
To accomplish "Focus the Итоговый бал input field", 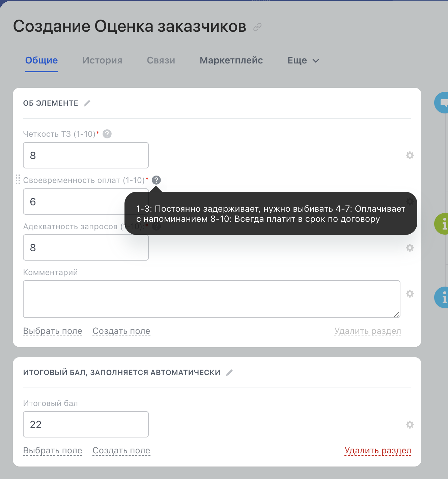I will tap(86, 424).
